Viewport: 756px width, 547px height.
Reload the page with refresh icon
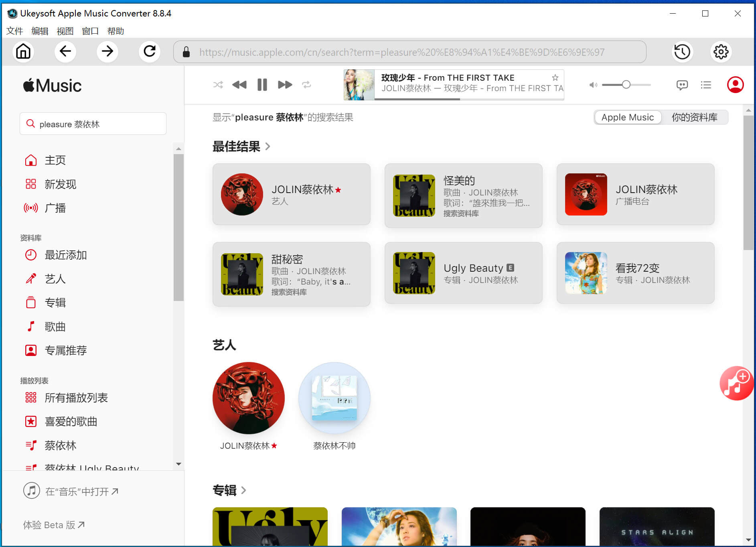150,52
